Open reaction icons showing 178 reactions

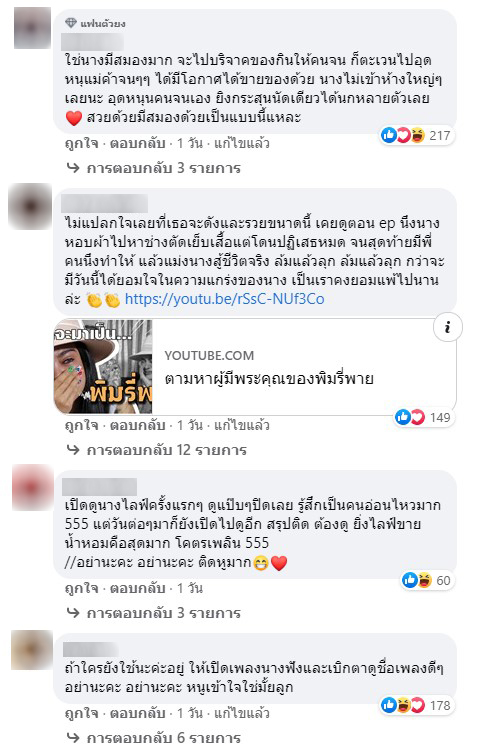416,705
